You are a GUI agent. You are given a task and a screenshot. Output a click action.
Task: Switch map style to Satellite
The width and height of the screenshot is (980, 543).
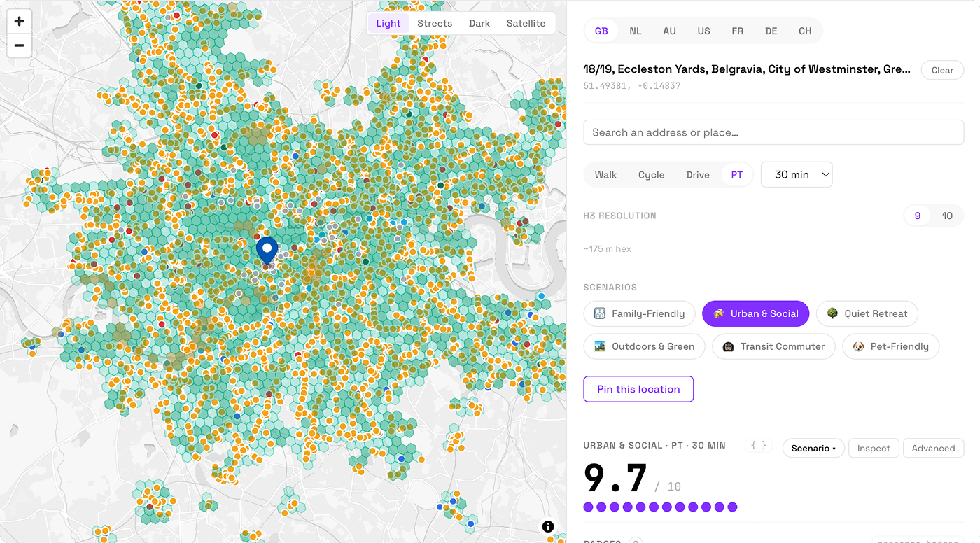tap(526, 23)
